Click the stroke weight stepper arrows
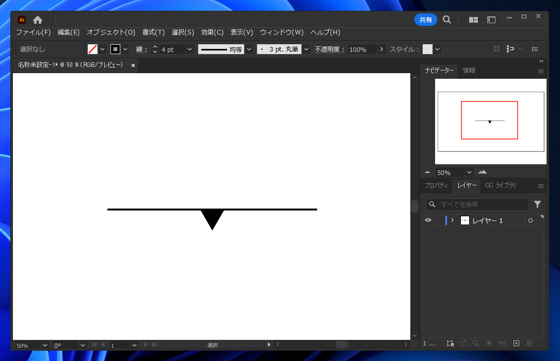The image size is (560, 361). 155,49
